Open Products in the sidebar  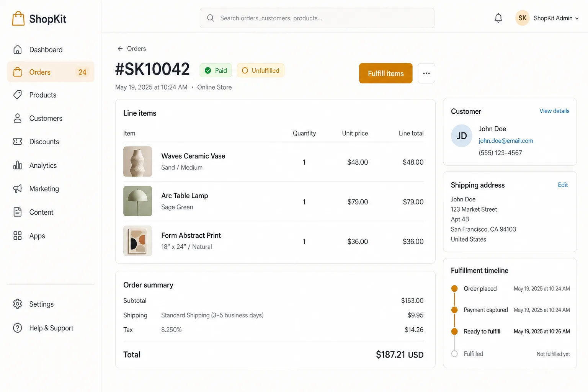[51, 95]
